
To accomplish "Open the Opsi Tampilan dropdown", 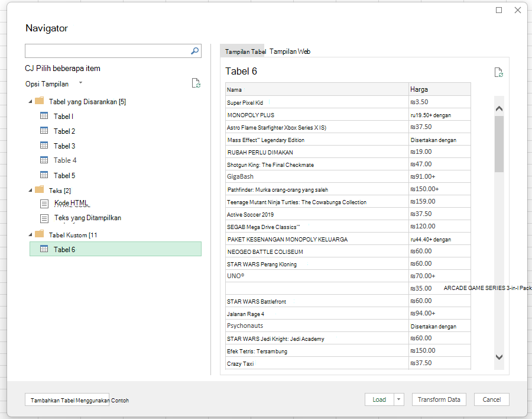I will click(x=81, y=83).
